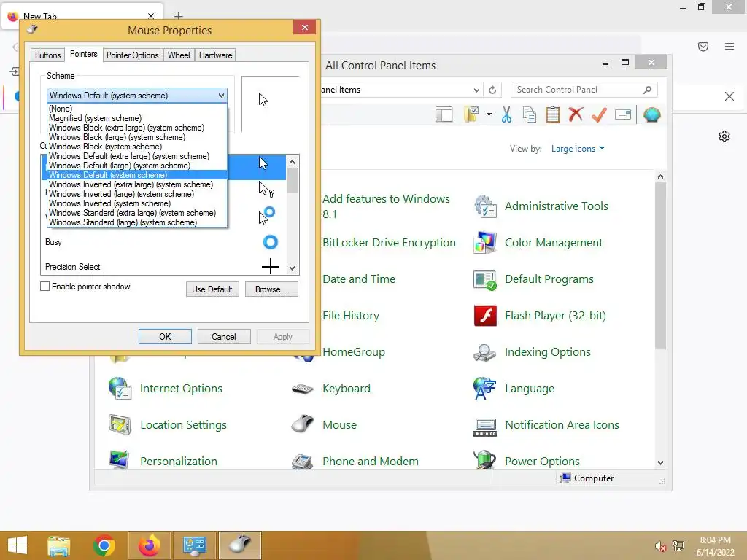Click the muted volume tray icon
The image size is (747, 560).
660,546
